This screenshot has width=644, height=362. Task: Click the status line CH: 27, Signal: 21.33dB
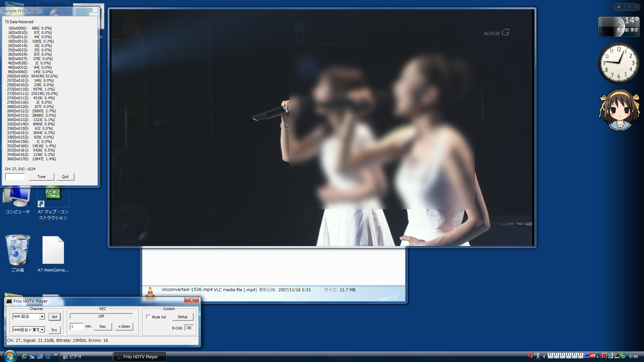(58, 340)
